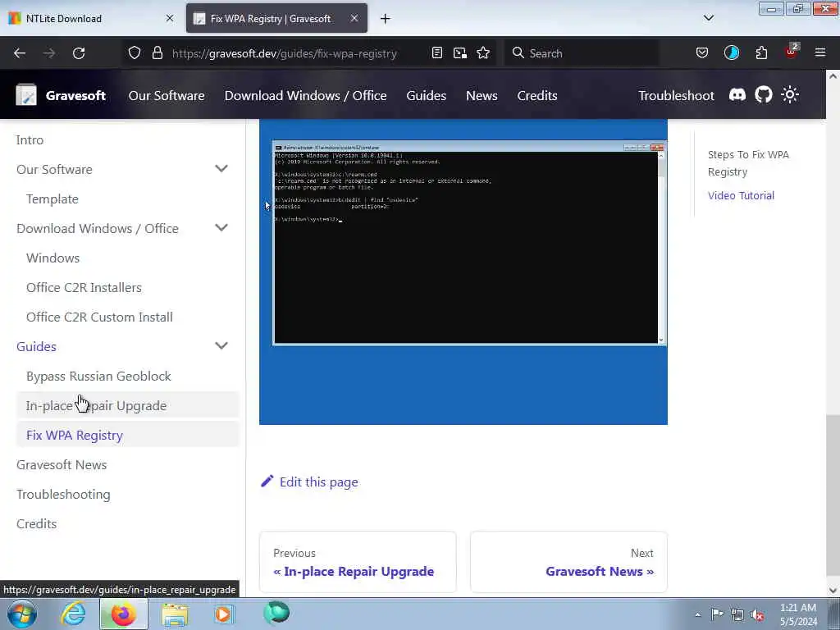Open News in the top navbar
This screenshot has height=630, width=840.
[x=482, y=95]
